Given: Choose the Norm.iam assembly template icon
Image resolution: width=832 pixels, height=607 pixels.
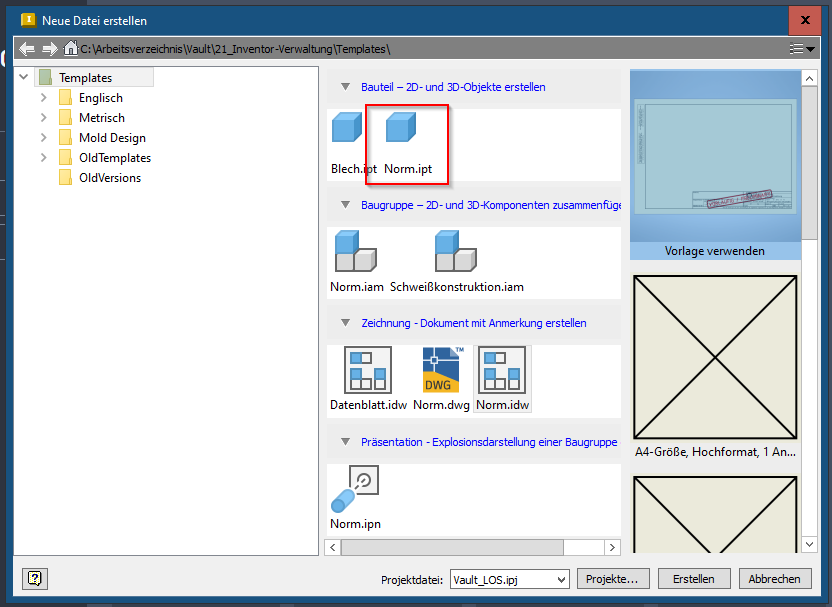Looking at the screenshot, I should [x=356, y=251].
